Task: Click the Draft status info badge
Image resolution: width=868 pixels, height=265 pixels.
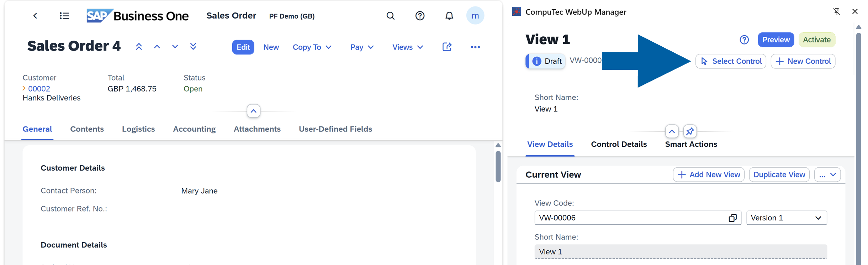Action: 545,61
